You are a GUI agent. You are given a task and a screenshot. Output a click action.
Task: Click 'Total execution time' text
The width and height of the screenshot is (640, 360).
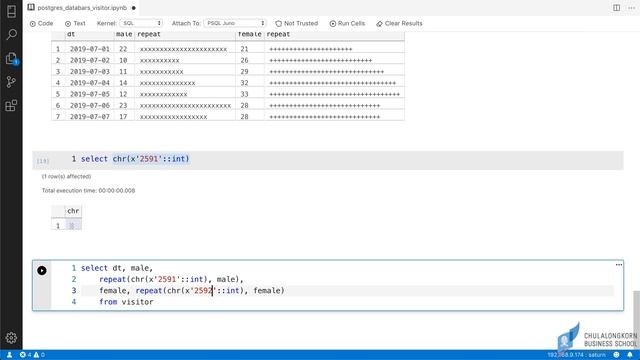click(x=88, y=191)
